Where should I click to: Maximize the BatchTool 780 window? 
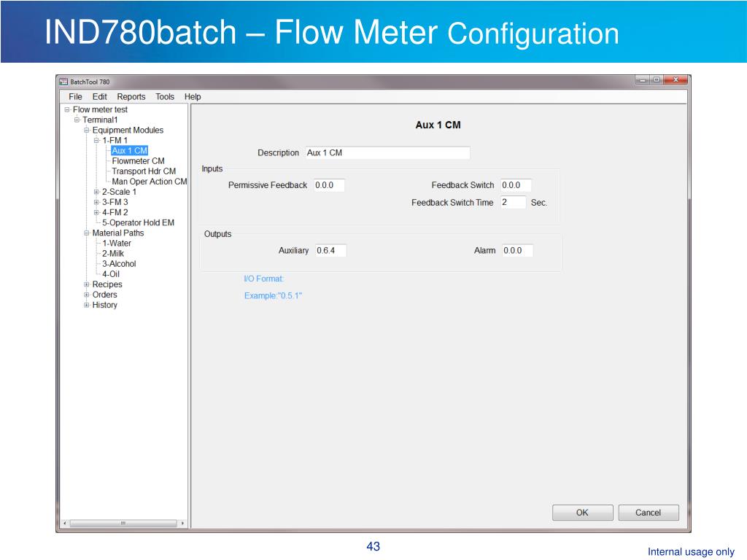[656, 80]
